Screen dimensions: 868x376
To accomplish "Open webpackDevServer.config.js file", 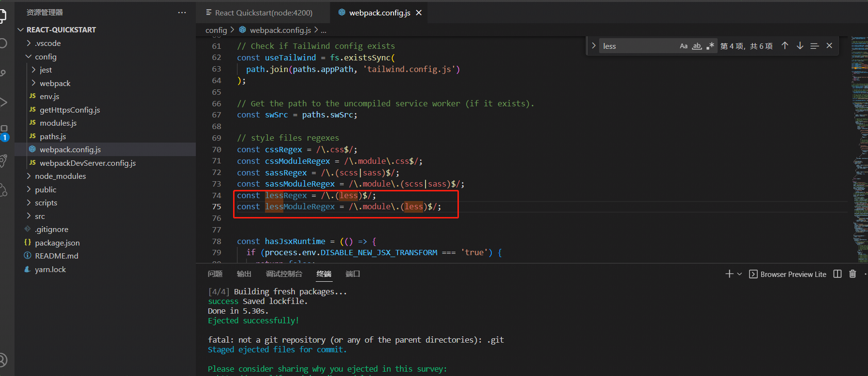I will pos(105,163).
